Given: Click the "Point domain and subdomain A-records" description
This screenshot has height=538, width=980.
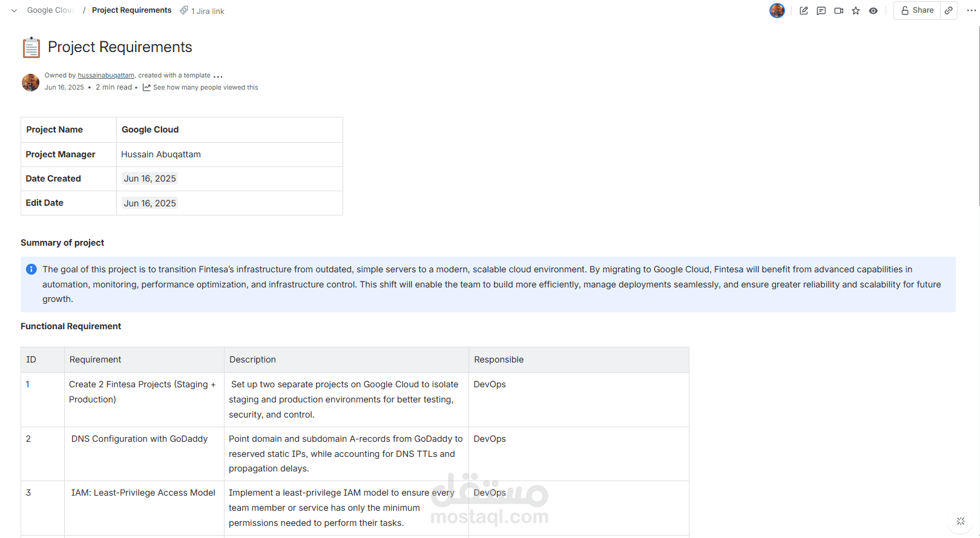Looking at the screenshot, I should (346, 454).
